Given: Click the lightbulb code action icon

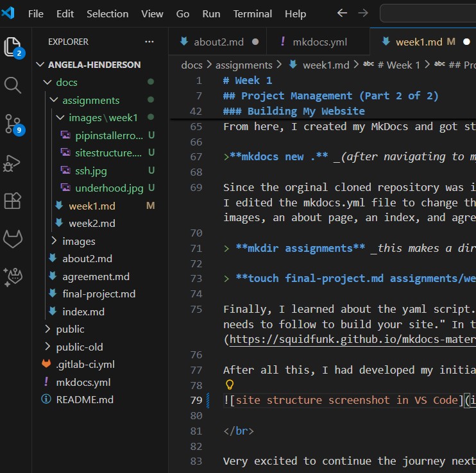Looking at the screenshot, I should coord(230,385).
